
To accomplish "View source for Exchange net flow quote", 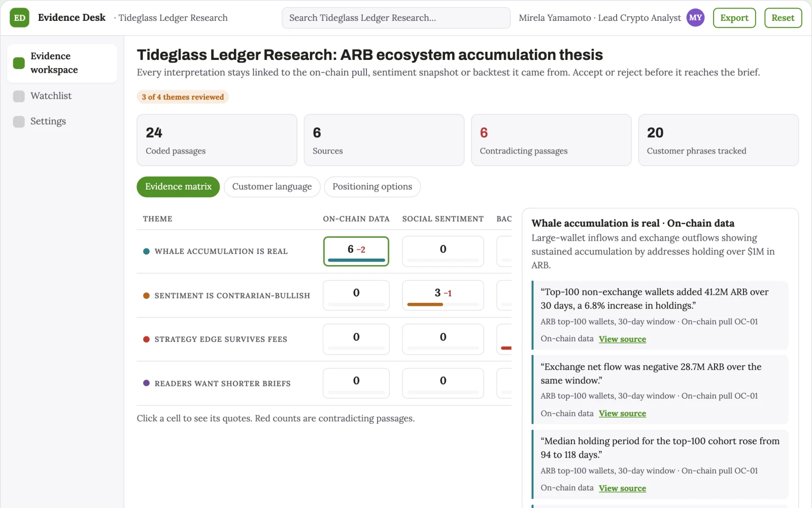I will pyautogui.click(x=622, y=414).
